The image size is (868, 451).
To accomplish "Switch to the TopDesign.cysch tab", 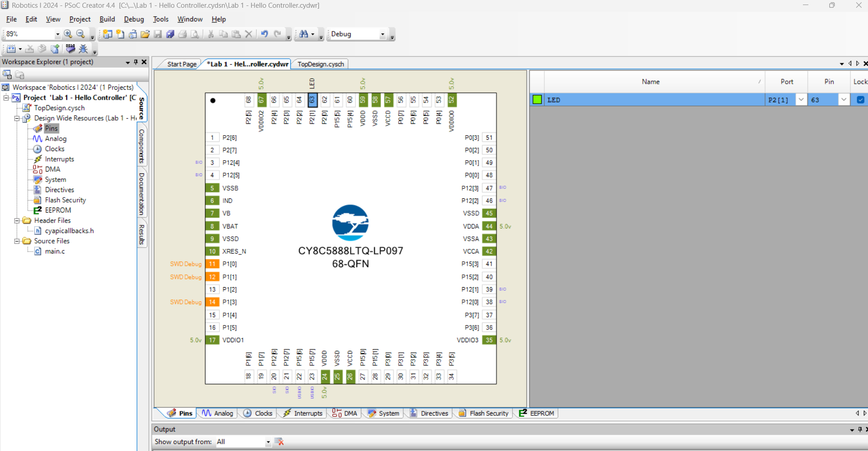I will pos(320,64).
